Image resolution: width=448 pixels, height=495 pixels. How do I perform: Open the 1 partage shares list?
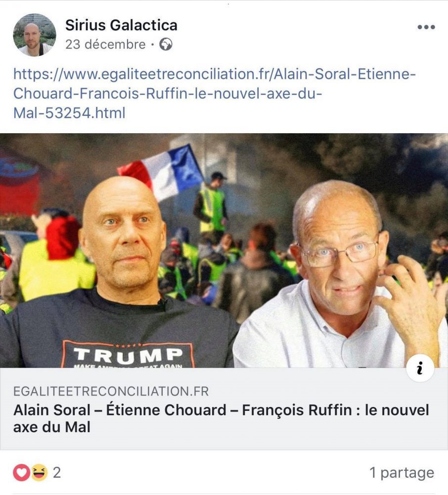(x=402, y=473)
